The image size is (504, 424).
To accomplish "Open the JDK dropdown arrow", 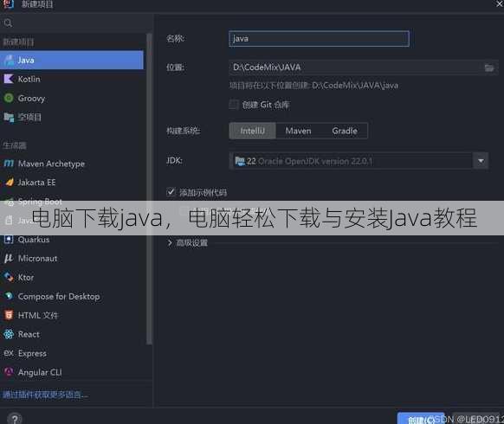I will (481, 161).
